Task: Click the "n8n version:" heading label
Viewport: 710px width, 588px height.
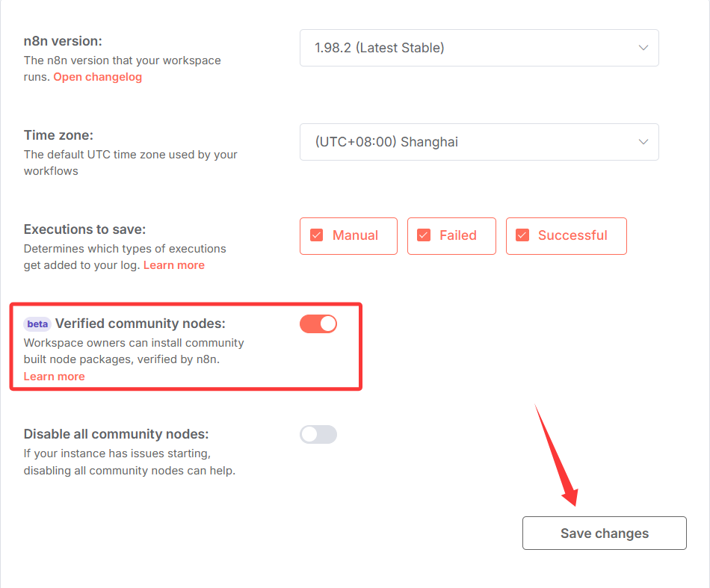Action: [x=63, y=41]
